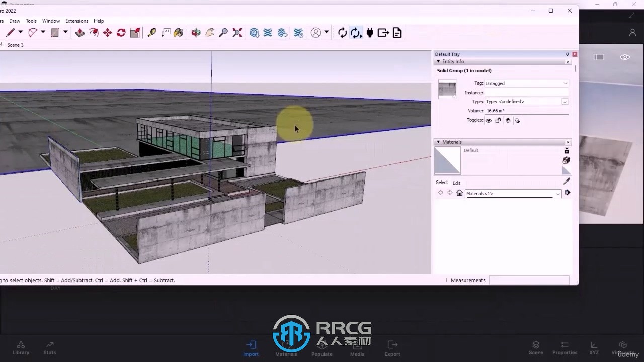Click the In Model home icon
The width and height of the screenshot is (644, 362).
point(459,193)
